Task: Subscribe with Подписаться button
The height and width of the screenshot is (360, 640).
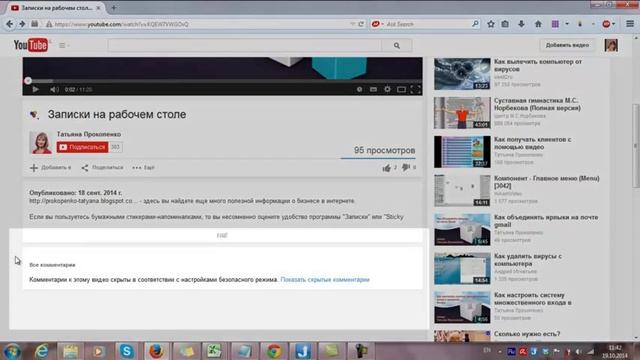Action: [x=82, y=147]
